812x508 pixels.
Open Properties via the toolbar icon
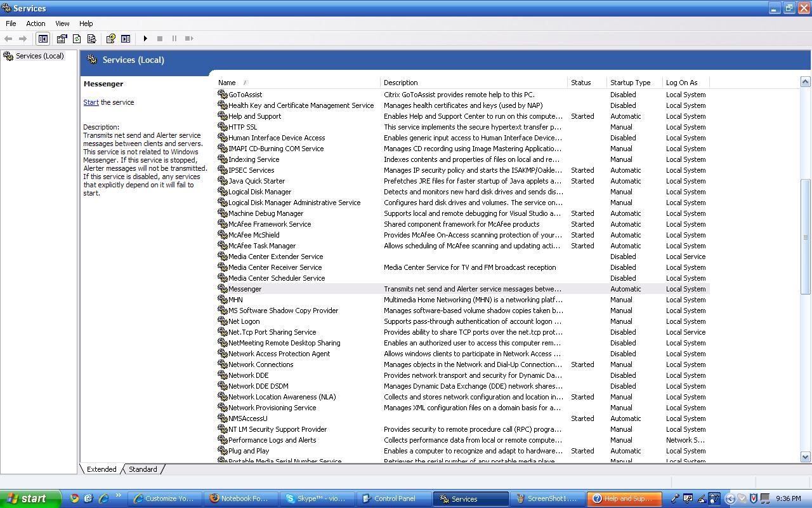62,39
